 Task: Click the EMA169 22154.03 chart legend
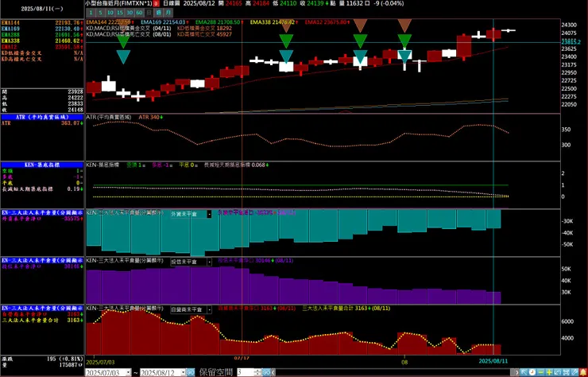click(163, 22)
